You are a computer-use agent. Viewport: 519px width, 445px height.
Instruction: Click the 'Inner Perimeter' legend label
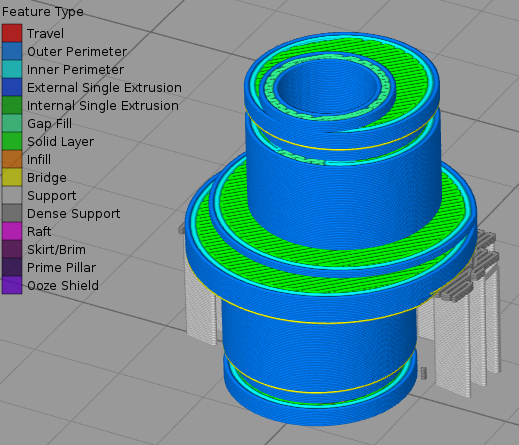pos(75,70)
